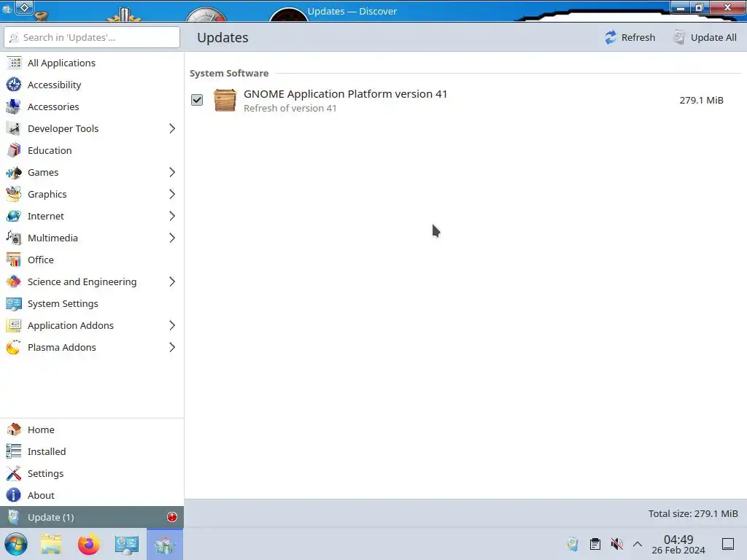Select the Update (1) sidebar entry
The height and width of the screenshot is (560, 747).
tap(92, 517)
